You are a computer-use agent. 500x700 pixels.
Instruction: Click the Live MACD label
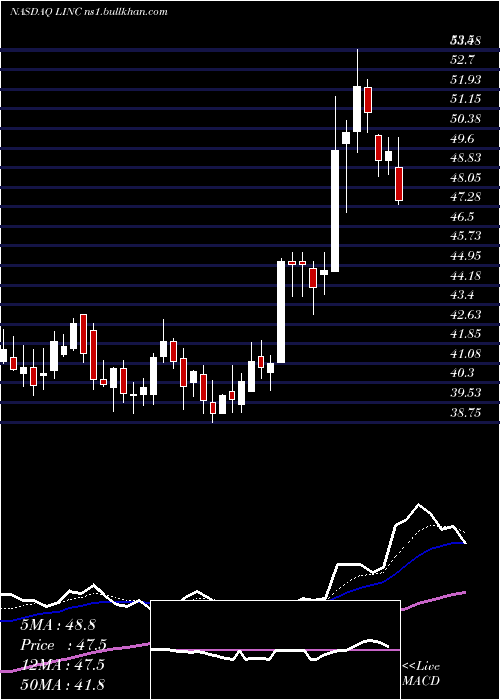pos(421,673)
